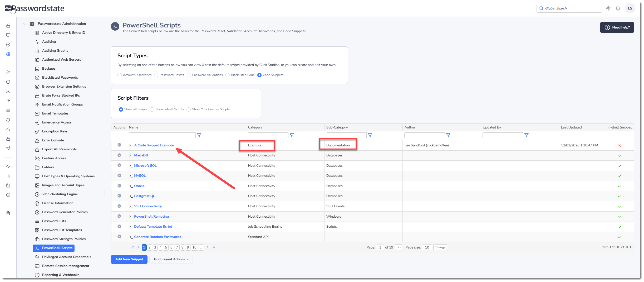Select the Code Snippets radio button
644x282 pixels.
(259, 75)
